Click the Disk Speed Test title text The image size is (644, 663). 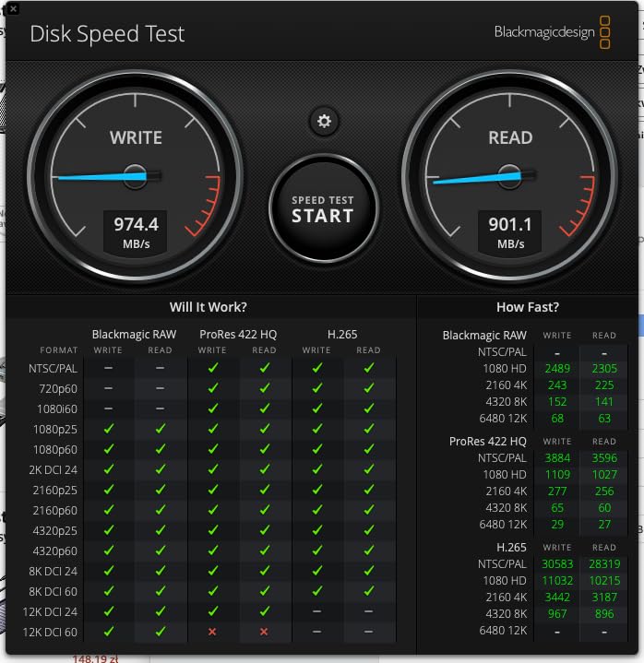coord(107,34)
